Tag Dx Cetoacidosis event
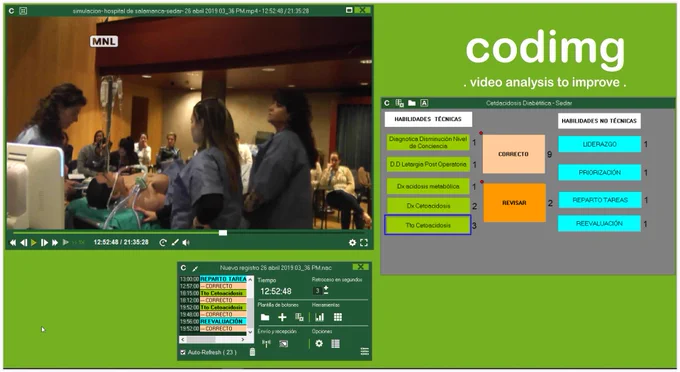 click(x=428, y=206)
